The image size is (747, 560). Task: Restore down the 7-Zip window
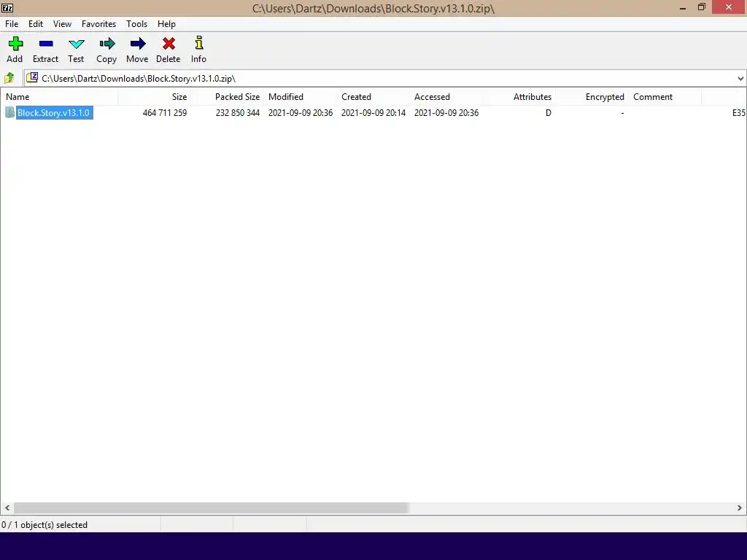tap(701, 7)
